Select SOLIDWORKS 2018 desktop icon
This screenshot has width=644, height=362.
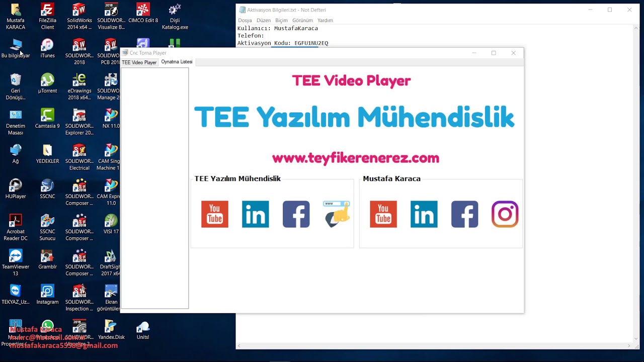pos(79,52)
